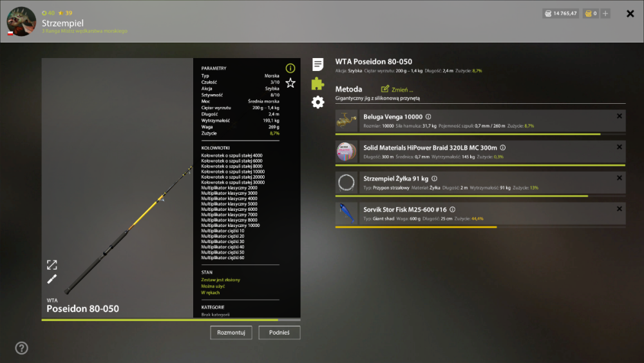Remove the Sorvik Stor Fisk lure
Image resolution: width=644 pixels, height=363 pixels.
(x=620, y=209)
